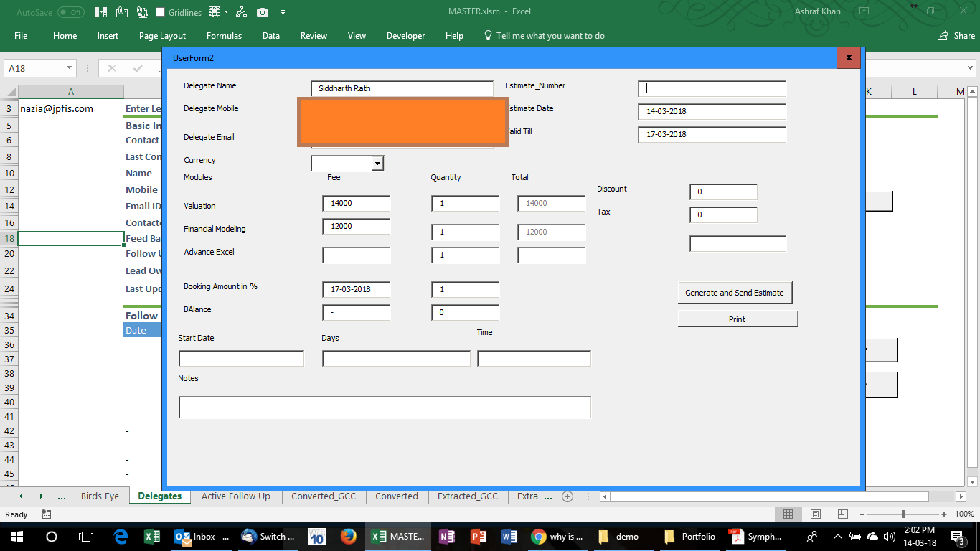Image resolution: width=980 pixels, height=551 pixels.
Task: Click the previous sheet navigation arrow
Action: [21, 496]
